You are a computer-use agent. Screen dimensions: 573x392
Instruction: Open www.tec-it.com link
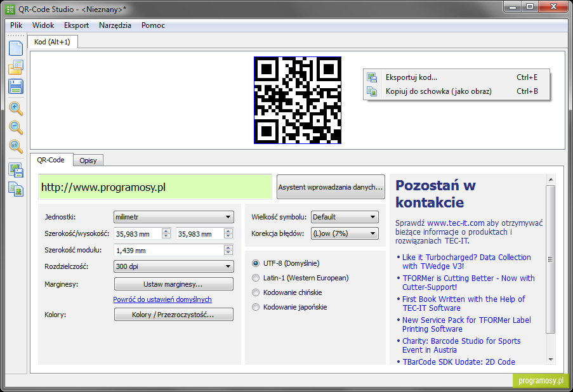click(456, 223)
